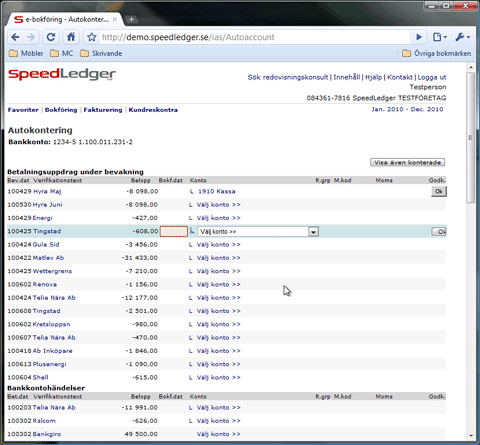
Task: Choose Välj konto for Plusenergi
Action: (x=218, y=364)
